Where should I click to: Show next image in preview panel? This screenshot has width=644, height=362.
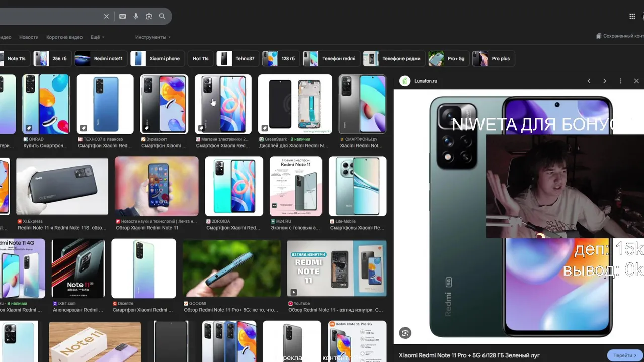pos(605,81)
